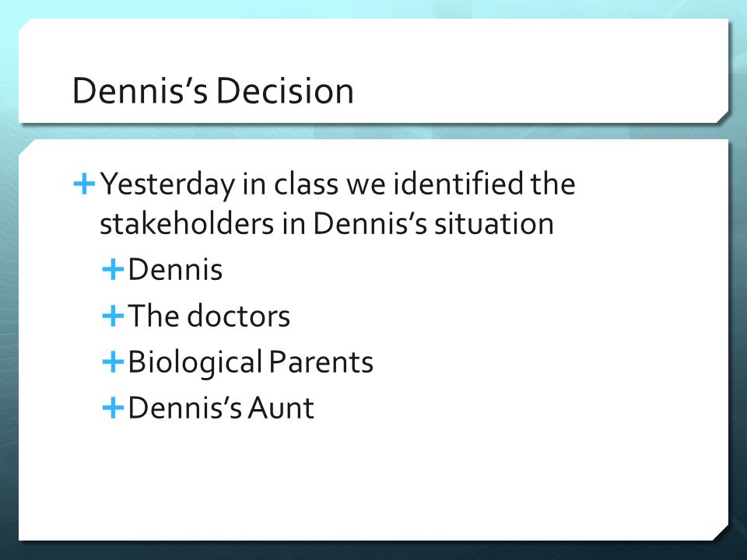
Task: Click the "stakeholders in Dennis's situation" line
Action: (x=327, y=223)
